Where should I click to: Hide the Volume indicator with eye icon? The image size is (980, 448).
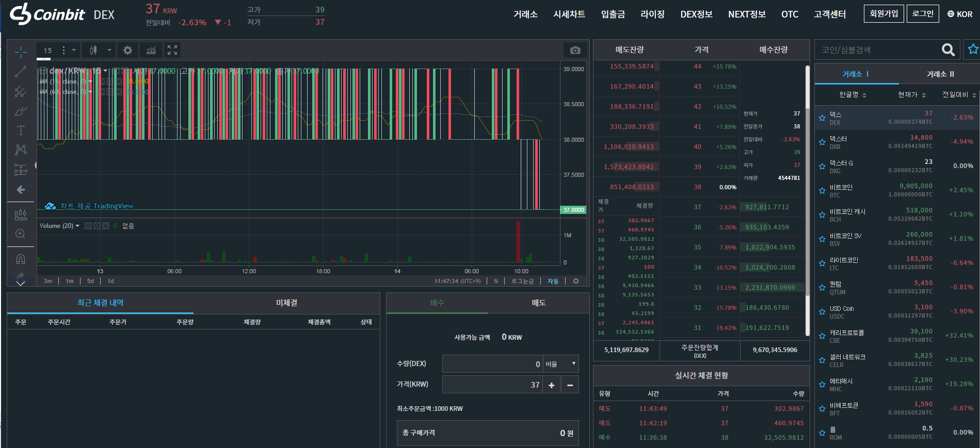tap(88, 226)
